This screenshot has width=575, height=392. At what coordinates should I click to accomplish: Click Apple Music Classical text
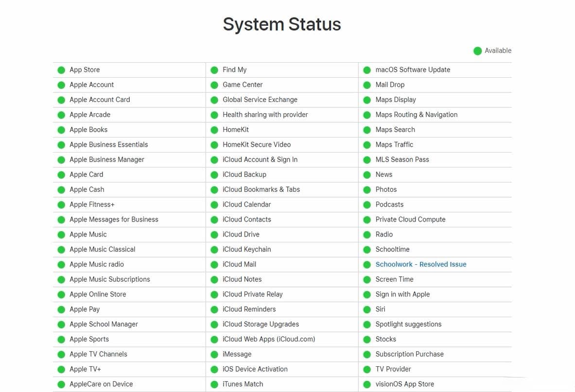(102, 249)
